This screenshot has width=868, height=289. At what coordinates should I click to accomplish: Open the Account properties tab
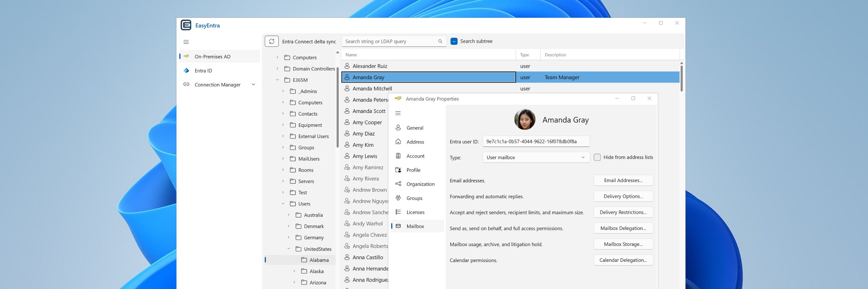(x=418, y=156)
